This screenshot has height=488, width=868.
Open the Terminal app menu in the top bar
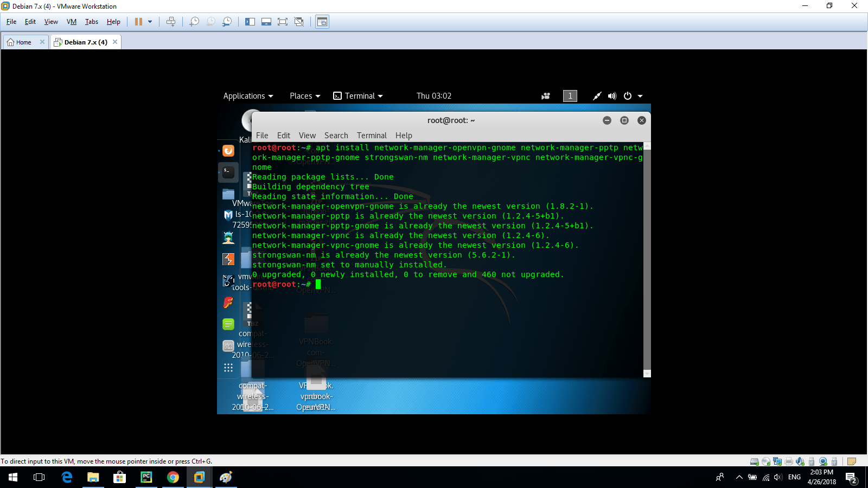pyautogui.click(x=358, y=96)
